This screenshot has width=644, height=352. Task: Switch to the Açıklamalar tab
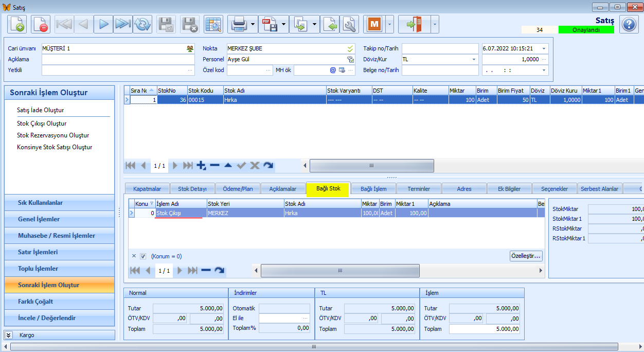pyautogui.click(x=282, y=189)
